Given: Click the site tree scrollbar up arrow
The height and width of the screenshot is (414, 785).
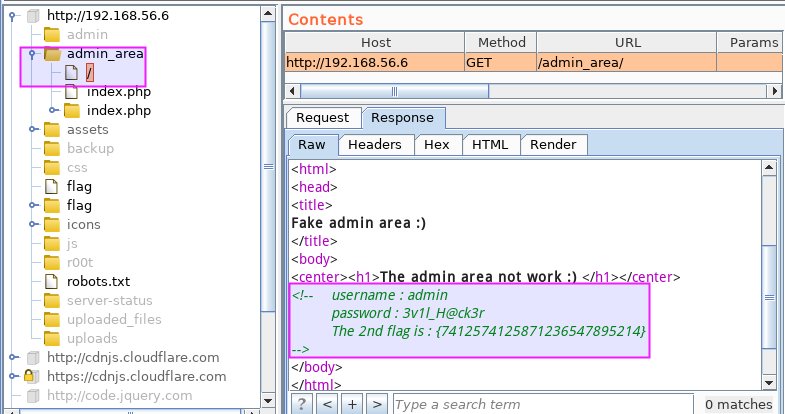Looking at the screenshot, I should click(x=268, y=14).
